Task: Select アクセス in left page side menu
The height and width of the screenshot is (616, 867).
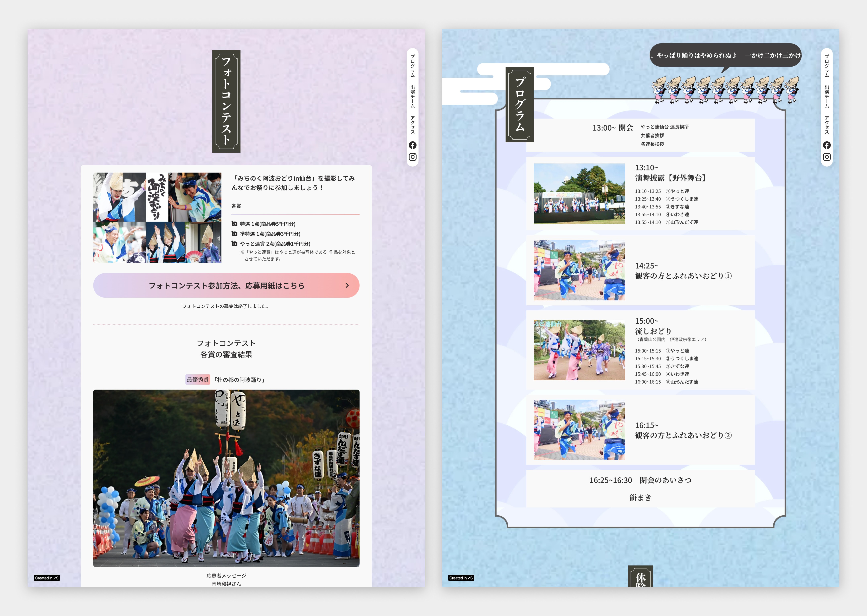Action: pyautogui.click(x=412, y=125)
